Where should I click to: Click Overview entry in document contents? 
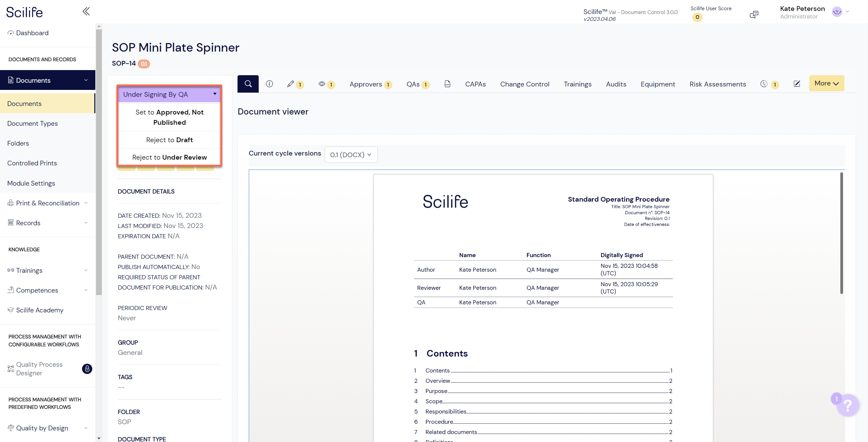tap(438, 381)
